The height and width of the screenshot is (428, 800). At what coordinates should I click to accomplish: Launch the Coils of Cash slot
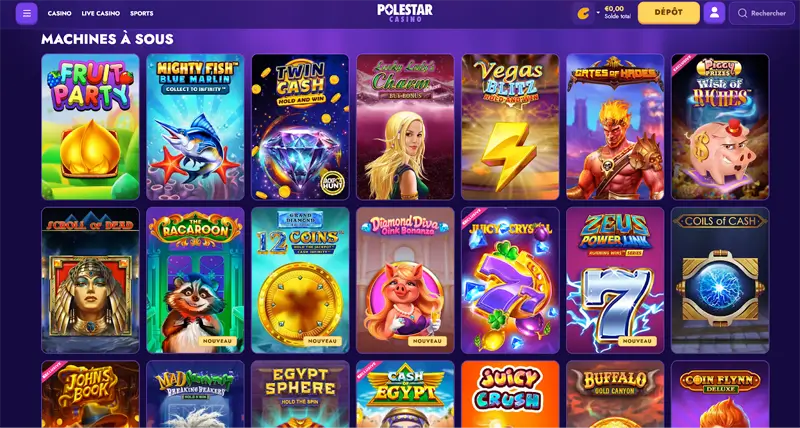tap(720, 280)
